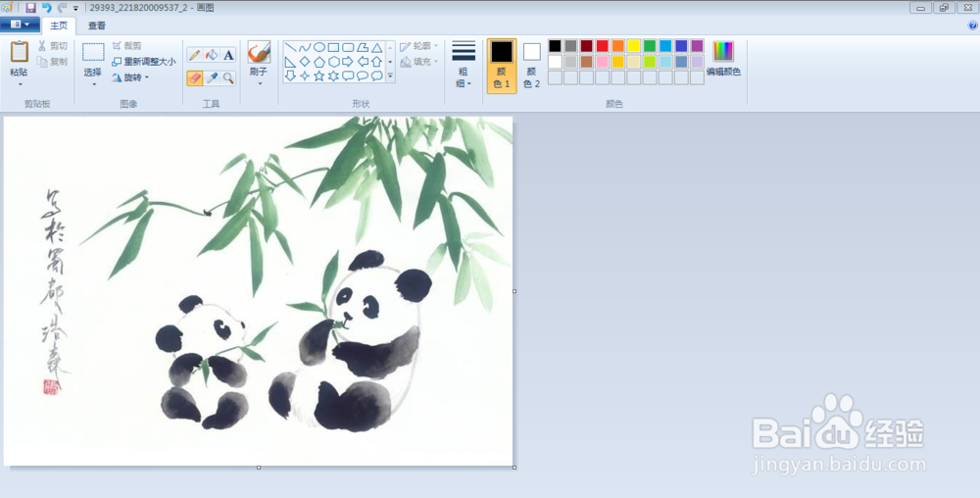Screen dimensions: 980x498
Task: Choose the right triangle shape
Action: [290, 62]
